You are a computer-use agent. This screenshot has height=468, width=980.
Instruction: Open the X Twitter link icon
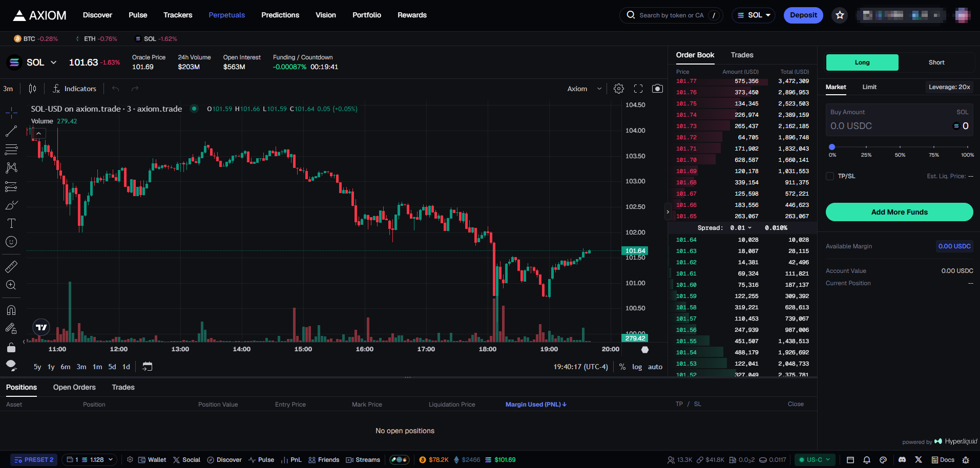(x=919, y=460)
